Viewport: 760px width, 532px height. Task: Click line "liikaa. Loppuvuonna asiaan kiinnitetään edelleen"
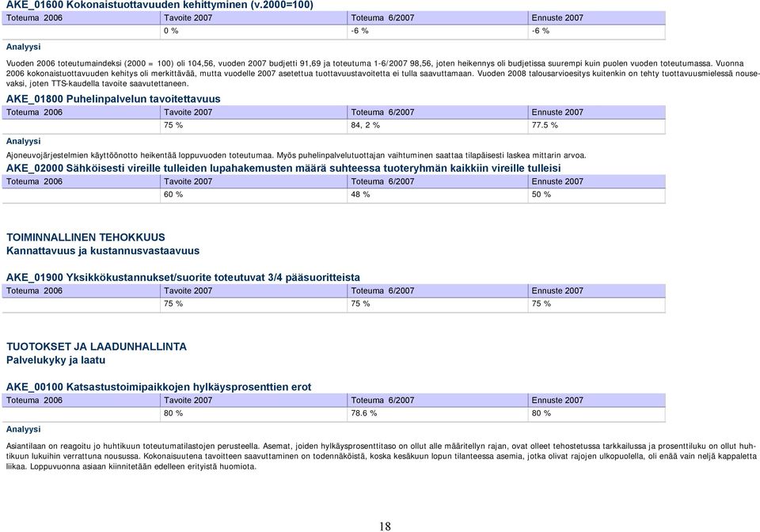tap(131, 467)
